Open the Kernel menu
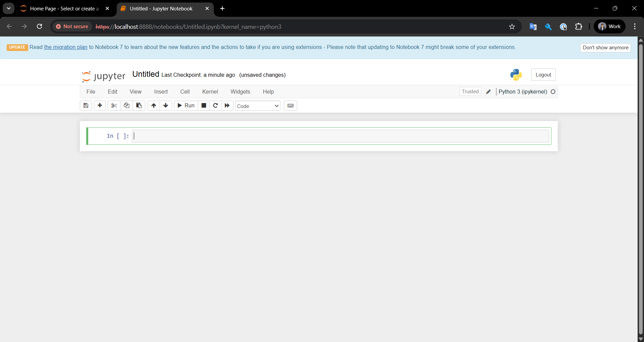644x342 pixels. pos(210,92)
